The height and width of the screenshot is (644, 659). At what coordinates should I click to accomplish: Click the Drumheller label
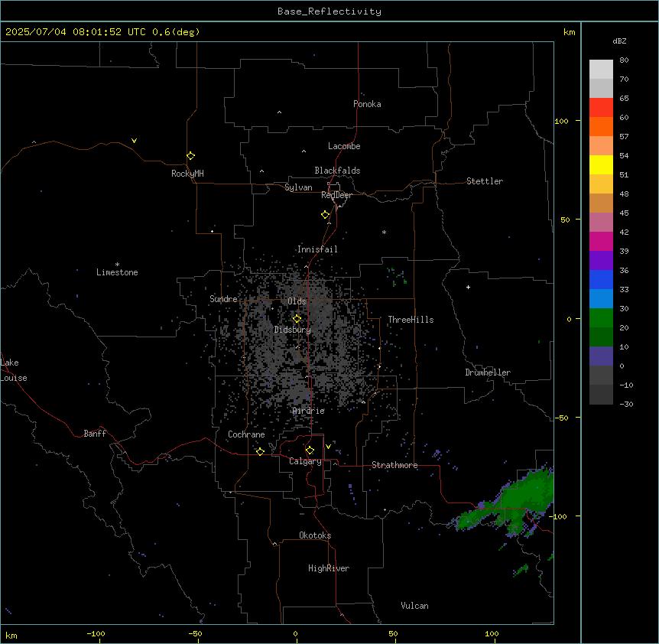point(488,372)
